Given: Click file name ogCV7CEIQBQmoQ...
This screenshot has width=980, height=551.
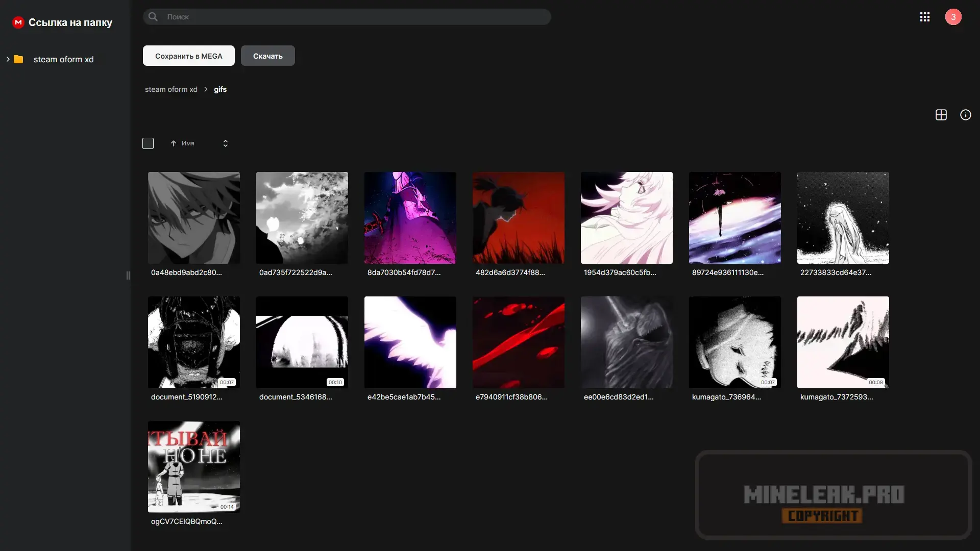Looking at the screenshot, I should click(187, 521).
